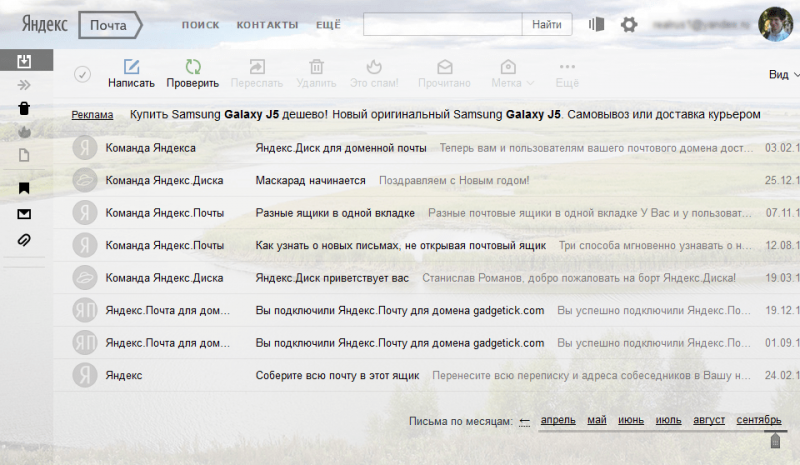Click the Написать compose icon
The width and height of the screenshot is (800, 465).
[131, 67]
